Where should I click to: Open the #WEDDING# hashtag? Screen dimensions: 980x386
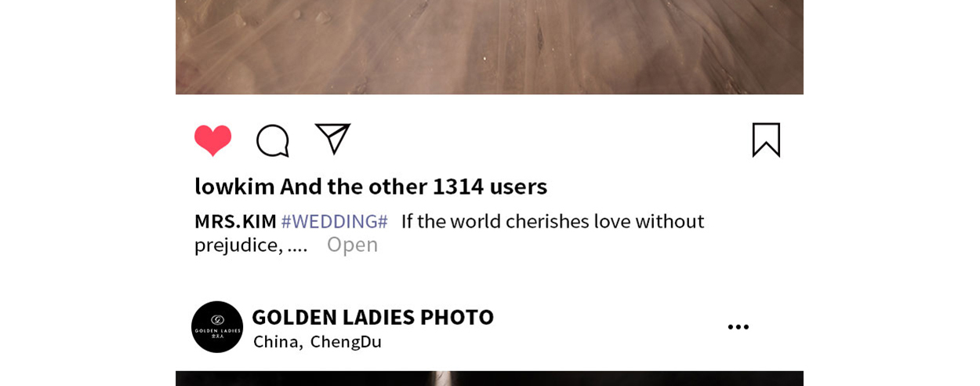(334, 221)
